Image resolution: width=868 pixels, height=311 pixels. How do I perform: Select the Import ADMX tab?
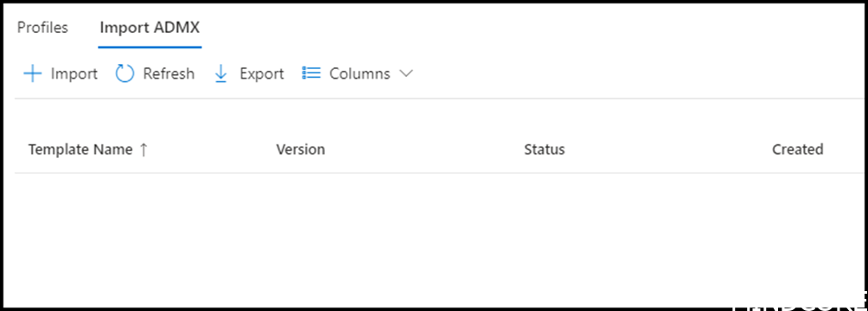pyautogui.click(x=150, y=28)
